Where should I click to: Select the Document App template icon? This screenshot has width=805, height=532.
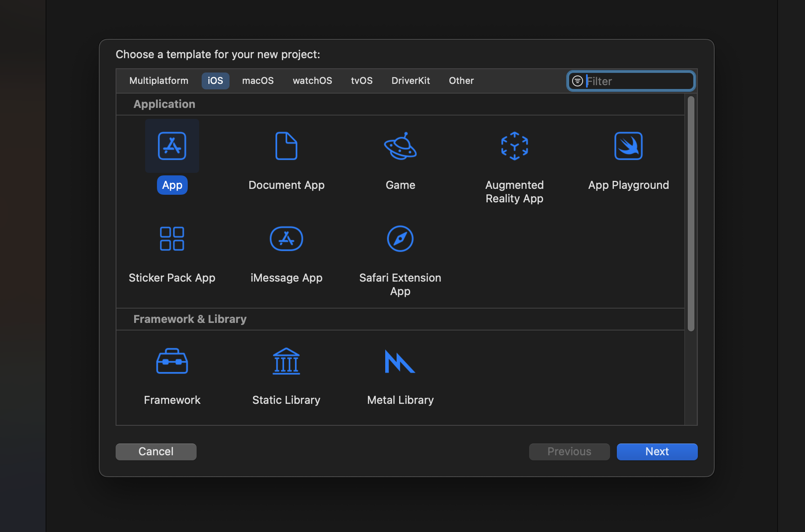click(286, 146)
